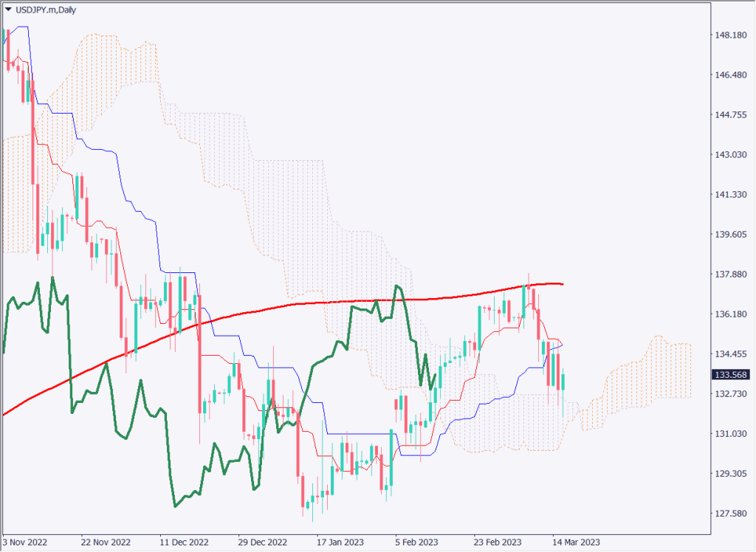Select the thick red moving average line
Viewport: 756px width, 552px height.
pos(295,303)
